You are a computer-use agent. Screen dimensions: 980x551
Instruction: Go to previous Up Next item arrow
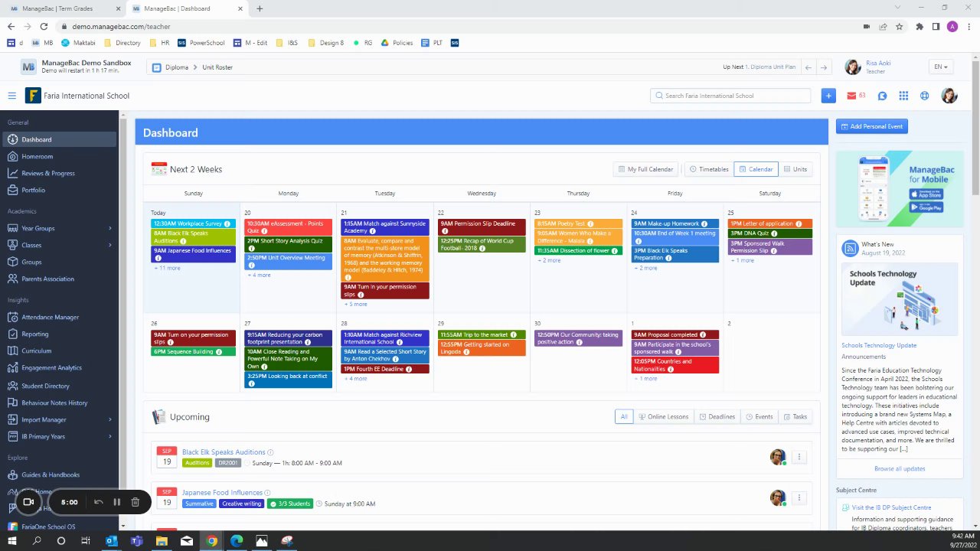pyautogui.click(x=808, y=67)
